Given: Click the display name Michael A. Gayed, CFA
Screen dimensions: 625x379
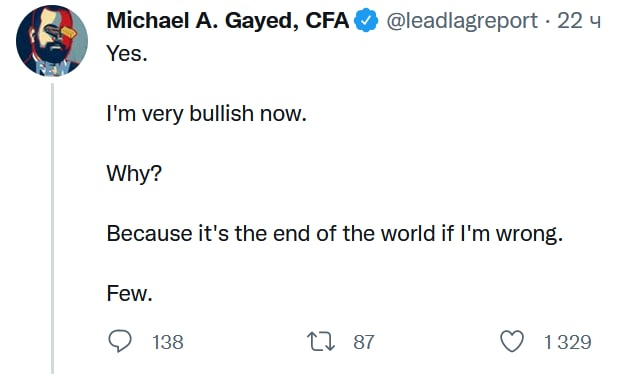Looking at the screenshot, I should point(228,20).
